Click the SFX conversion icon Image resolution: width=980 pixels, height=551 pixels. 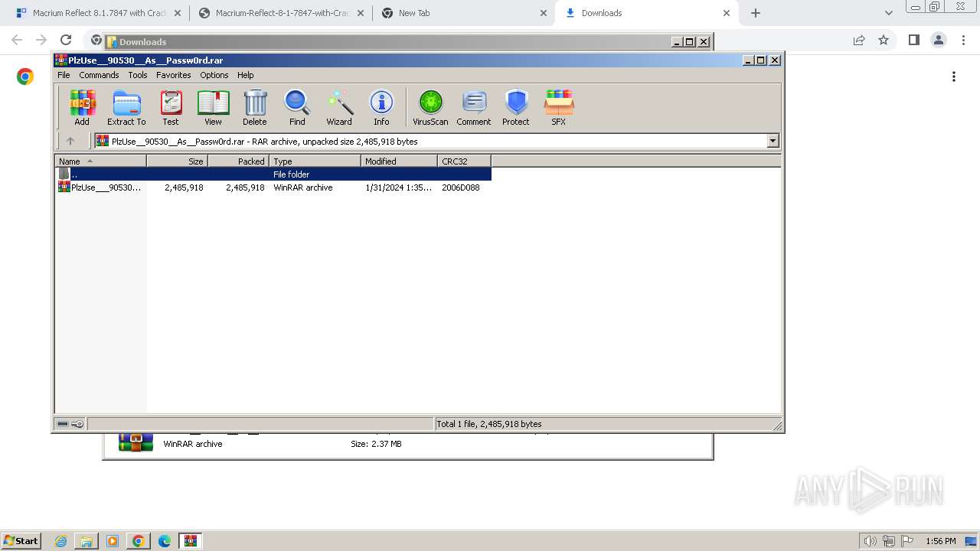point(559,107)
